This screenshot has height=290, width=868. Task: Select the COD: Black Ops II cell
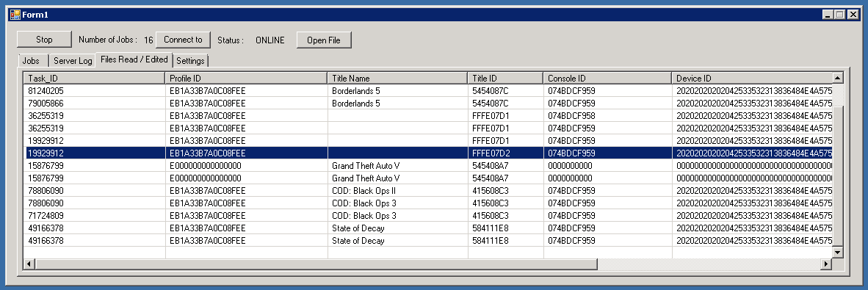(x=397, y=190)
